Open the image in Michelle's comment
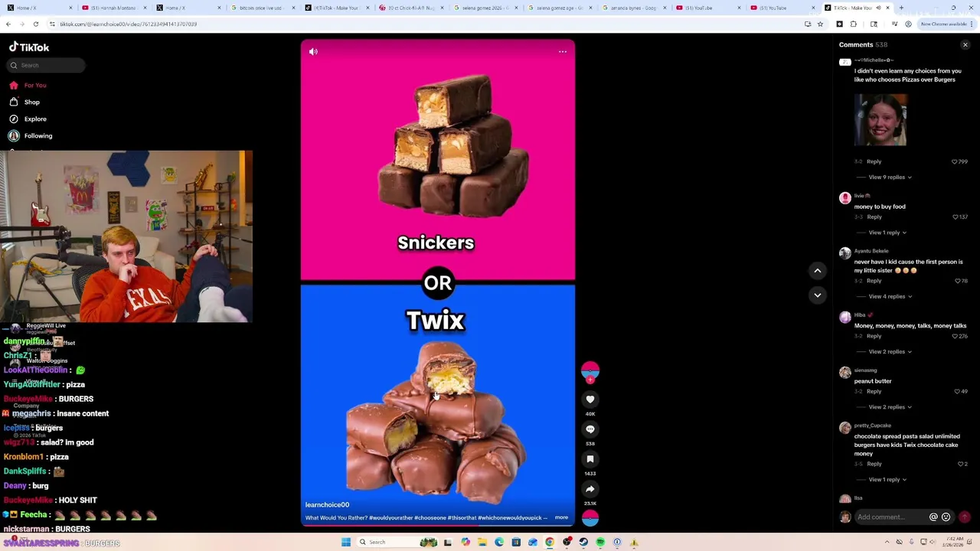 point(880,120)
